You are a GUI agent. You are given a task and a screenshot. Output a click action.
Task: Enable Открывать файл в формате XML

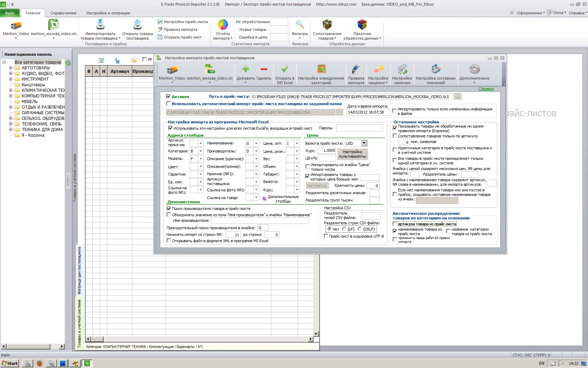[169, 241]
